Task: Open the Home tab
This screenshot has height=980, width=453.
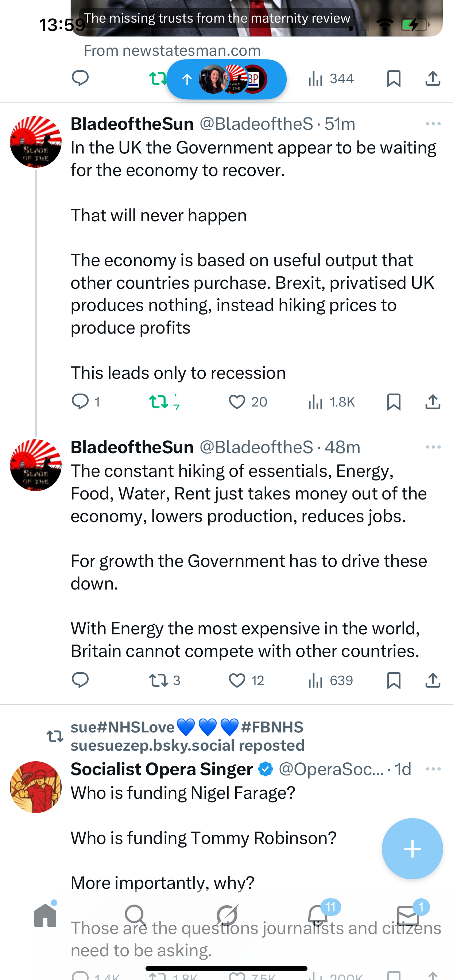Action: [45, 915]
